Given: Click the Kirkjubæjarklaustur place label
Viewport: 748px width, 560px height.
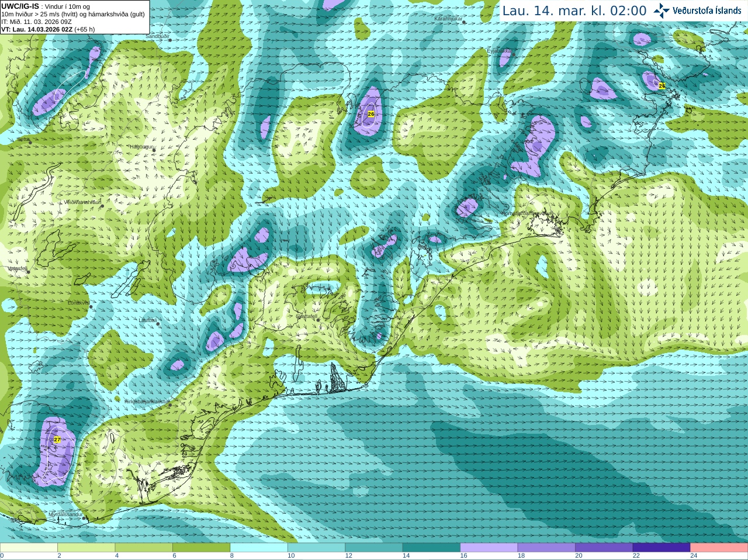Looking at the screenshot, I should (147, 402).
